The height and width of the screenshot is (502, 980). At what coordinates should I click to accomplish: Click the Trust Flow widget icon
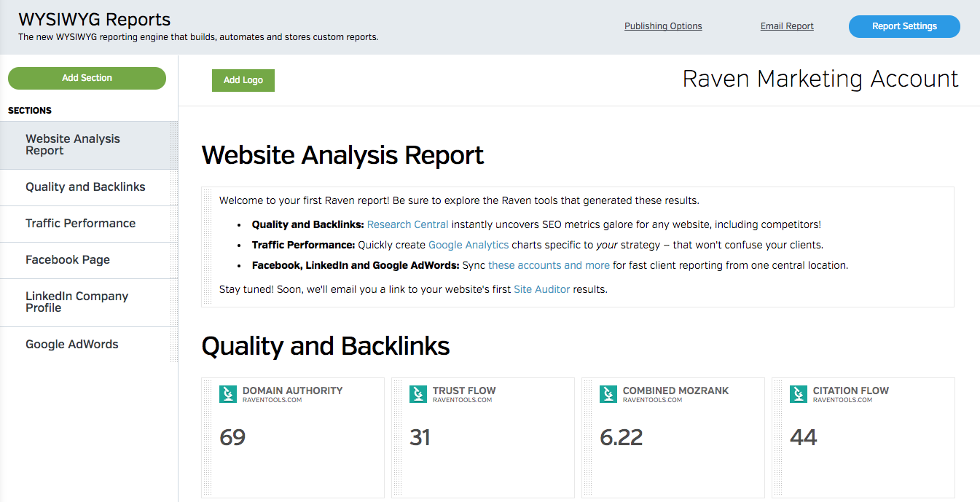(x=418, y=394)
